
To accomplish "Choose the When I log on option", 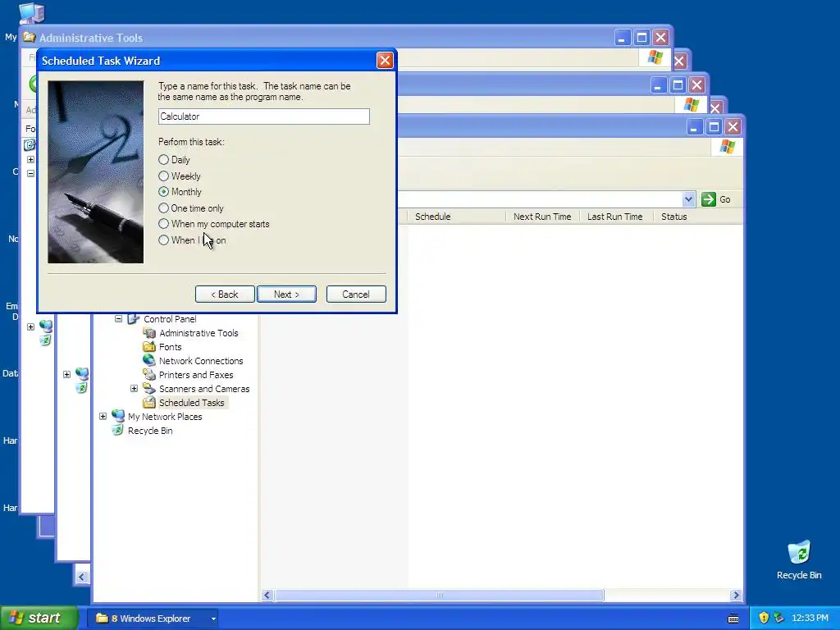I will click(163, 240).
